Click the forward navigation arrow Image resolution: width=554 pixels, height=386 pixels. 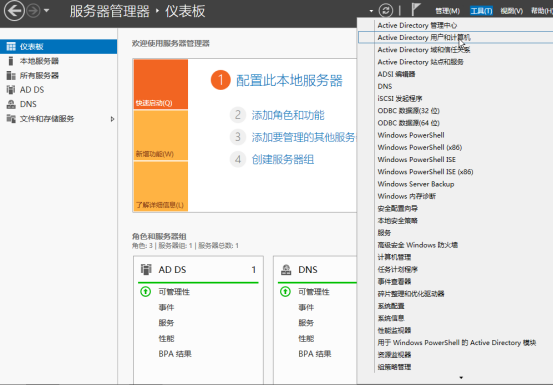point(33,11)
